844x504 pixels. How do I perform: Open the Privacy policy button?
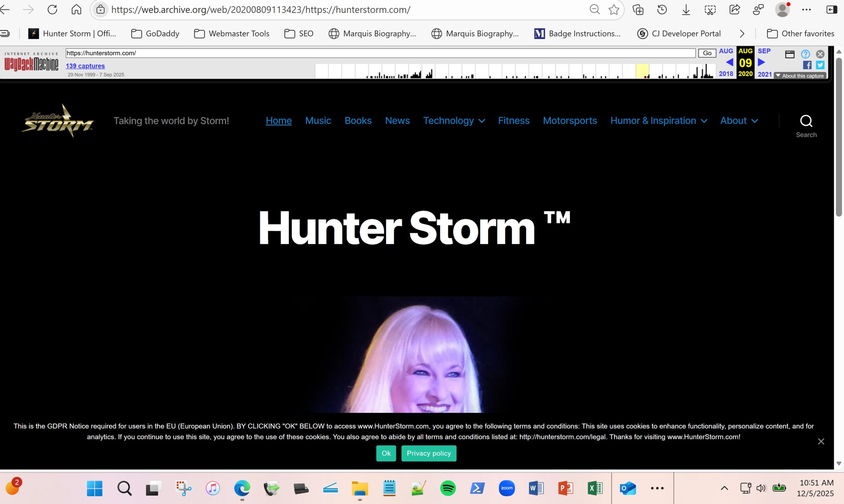tap(429, 453)
